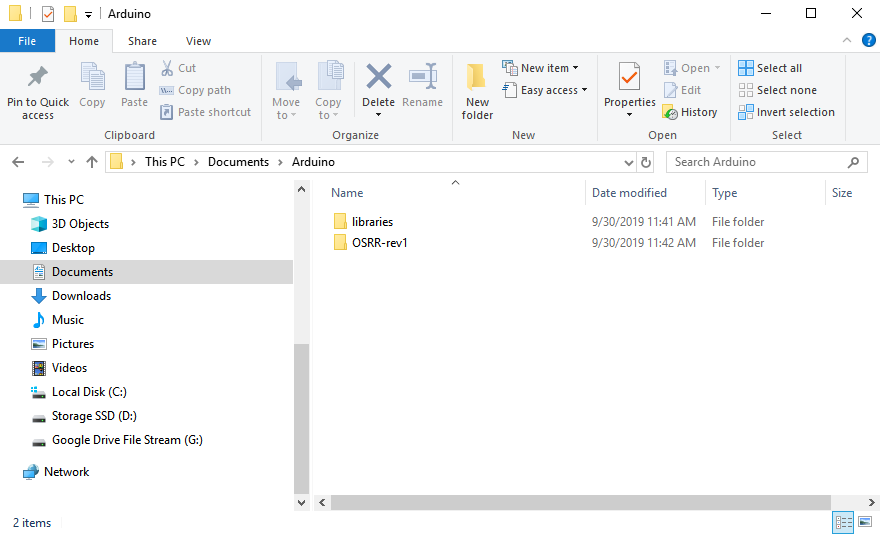Open Pictures in navigation pane
The width and height of the screenshot is (880, 534).
(x=62, y=344)
